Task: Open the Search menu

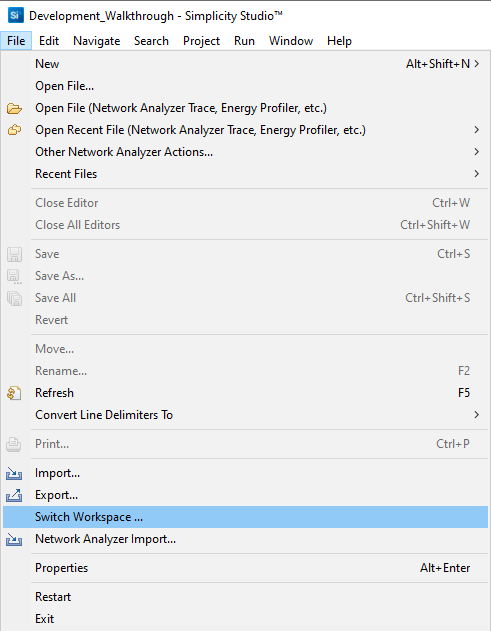Action: 151,41
